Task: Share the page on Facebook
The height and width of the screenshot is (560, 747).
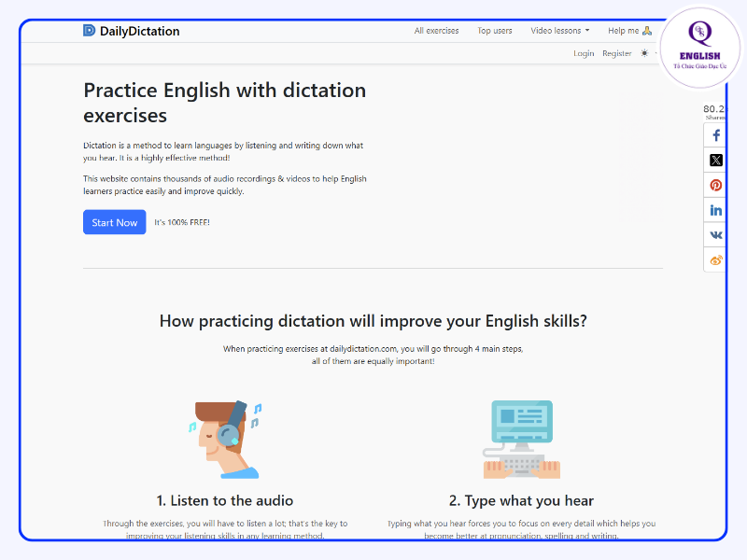Action: [x=715, y=135]
